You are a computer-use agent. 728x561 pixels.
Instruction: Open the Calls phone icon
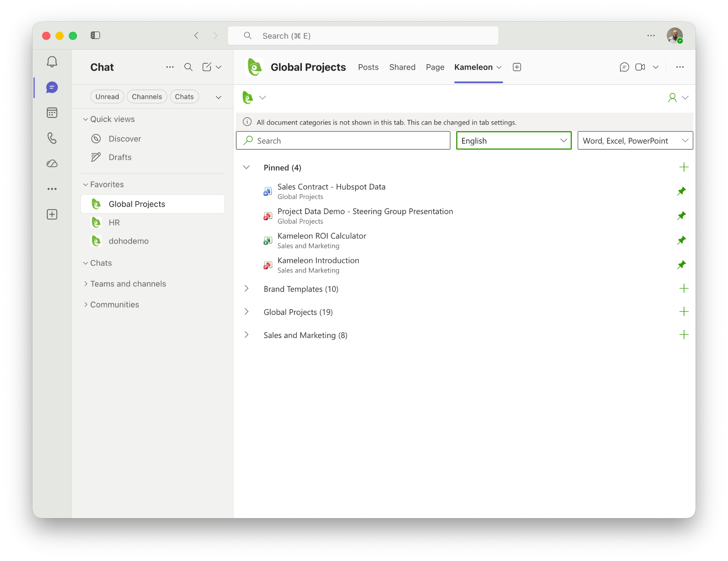click(x=52, y=138)
